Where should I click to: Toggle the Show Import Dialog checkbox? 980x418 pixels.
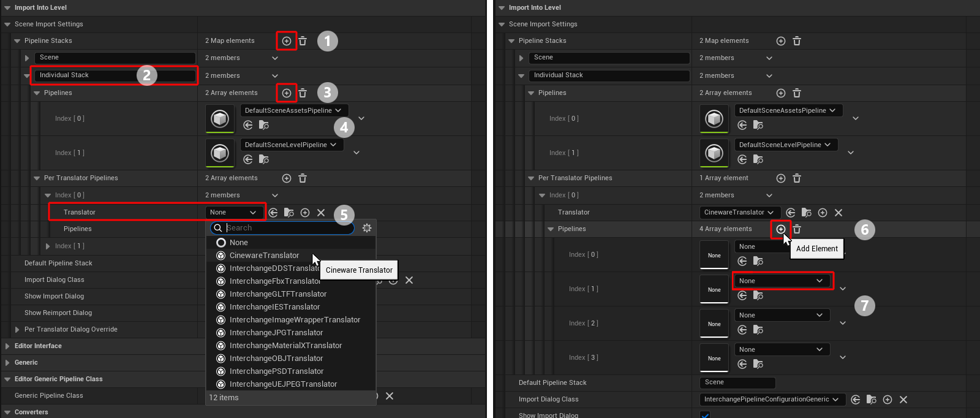coord(705,415)
